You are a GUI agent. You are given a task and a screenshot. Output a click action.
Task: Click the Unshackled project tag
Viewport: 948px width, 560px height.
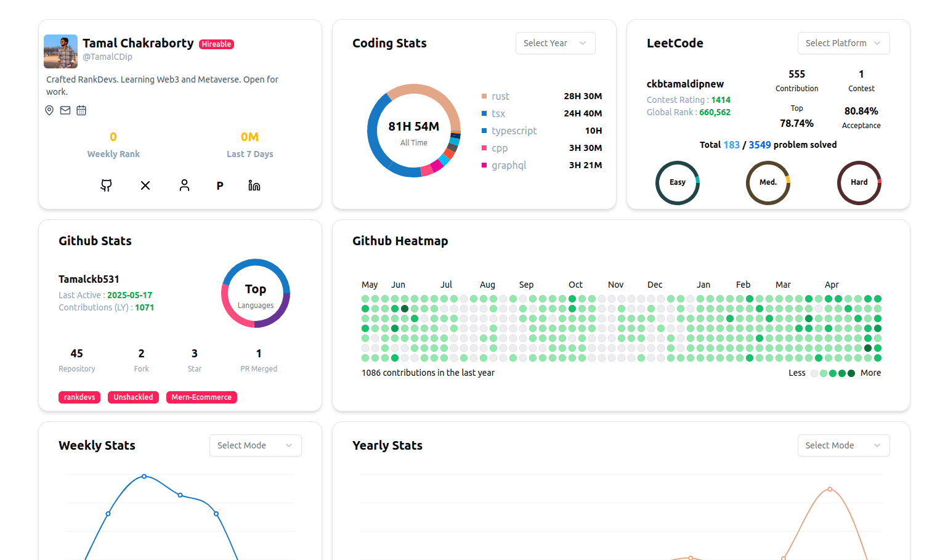[x=133, y=397]
